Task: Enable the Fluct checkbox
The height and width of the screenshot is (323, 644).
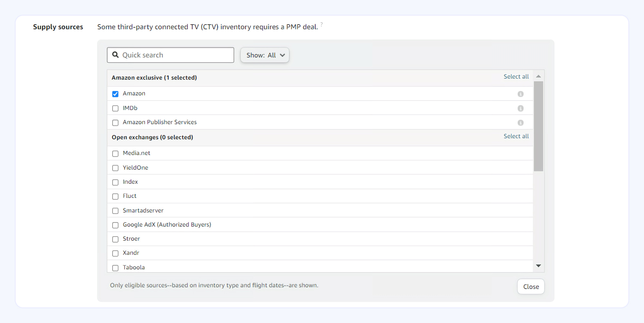Action: pyautogui.click(x=115, y=196)
